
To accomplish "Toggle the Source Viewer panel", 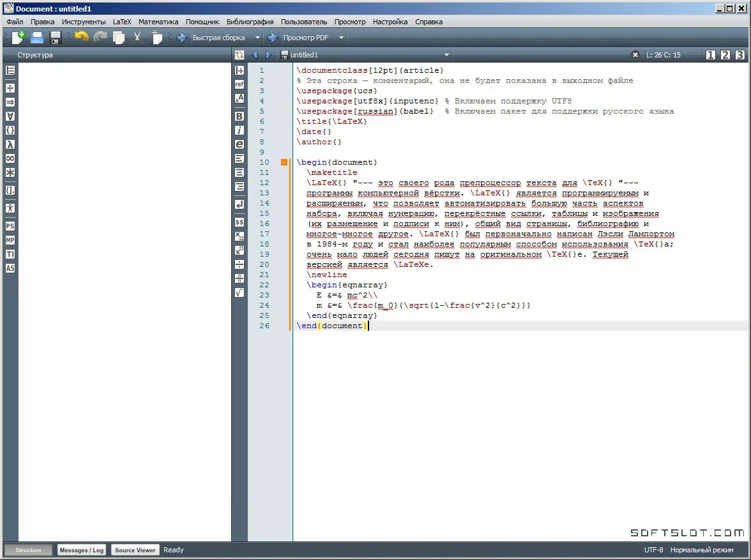I will coord(135,550).
